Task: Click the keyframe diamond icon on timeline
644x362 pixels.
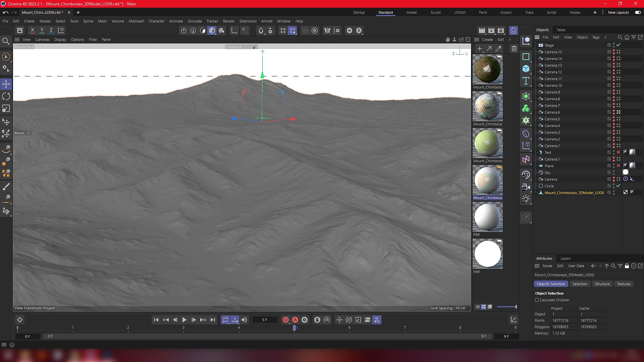Action: coord(20,320)
